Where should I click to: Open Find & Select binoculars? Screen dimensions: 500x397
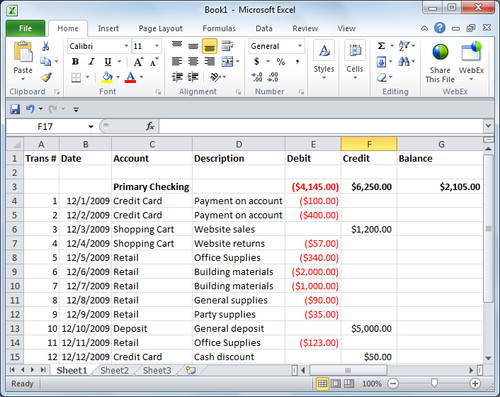tap(404, 61)
